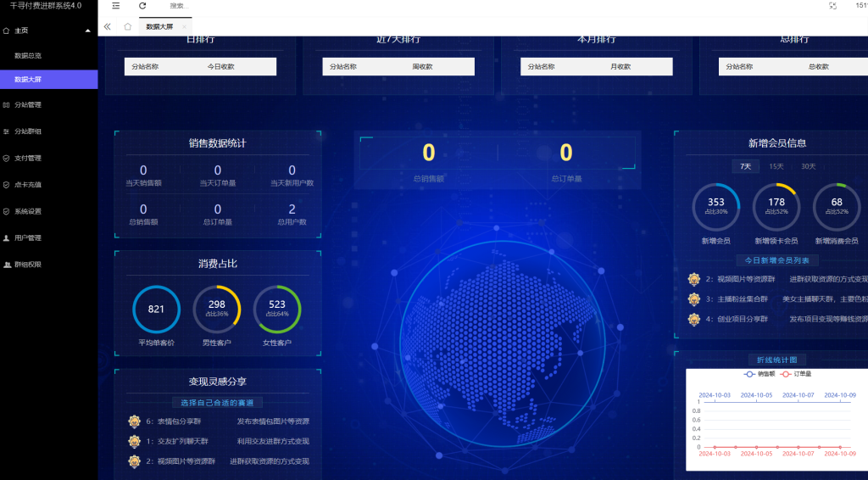
Task: Click avatar icon beside 4：创业项目分享群
Action: [x=693, y=319]
